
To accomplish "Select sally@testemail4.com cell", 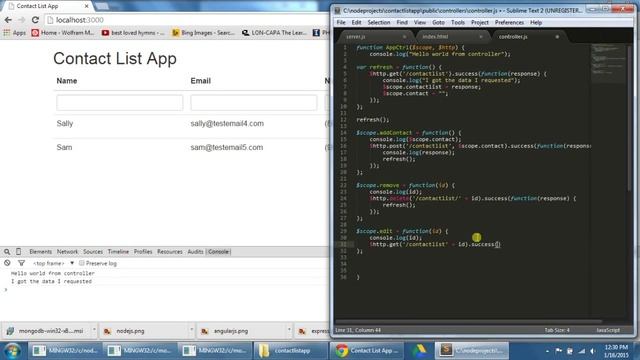I will coord(227,124).
